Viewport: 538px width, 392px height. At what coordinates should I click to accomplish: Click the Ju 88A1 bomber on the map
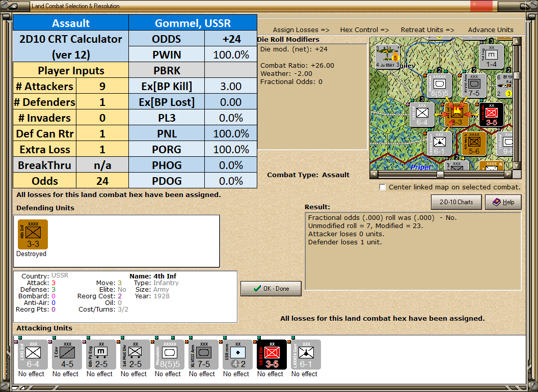(387, 56)
